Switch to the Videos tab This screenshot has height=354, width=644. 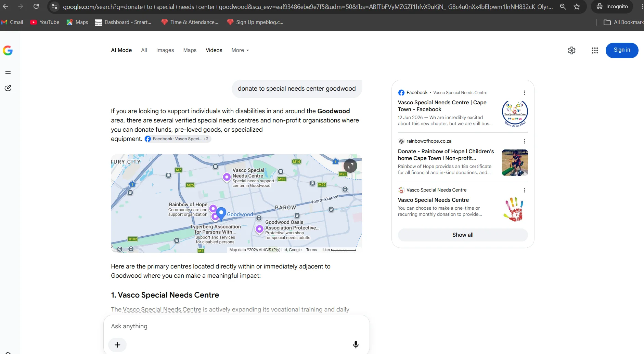click(x=214, y=50)
